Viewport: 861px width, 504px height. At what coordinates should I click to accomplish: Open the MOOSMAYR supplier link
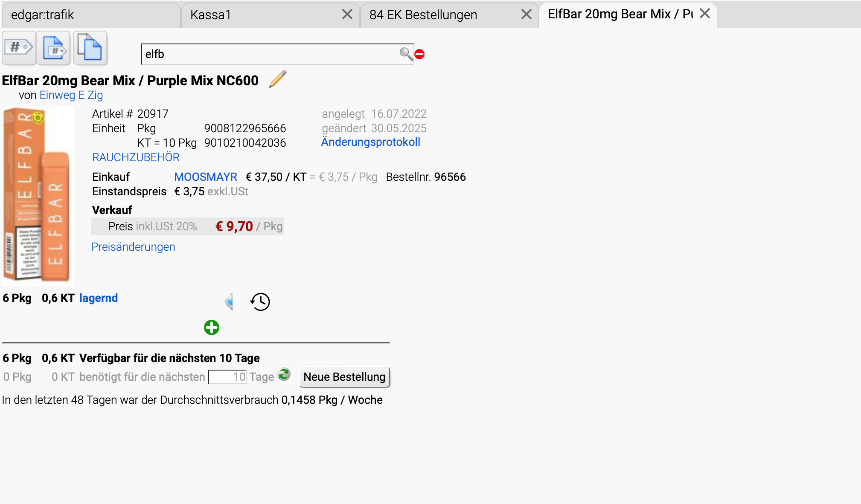coord(206,177)
